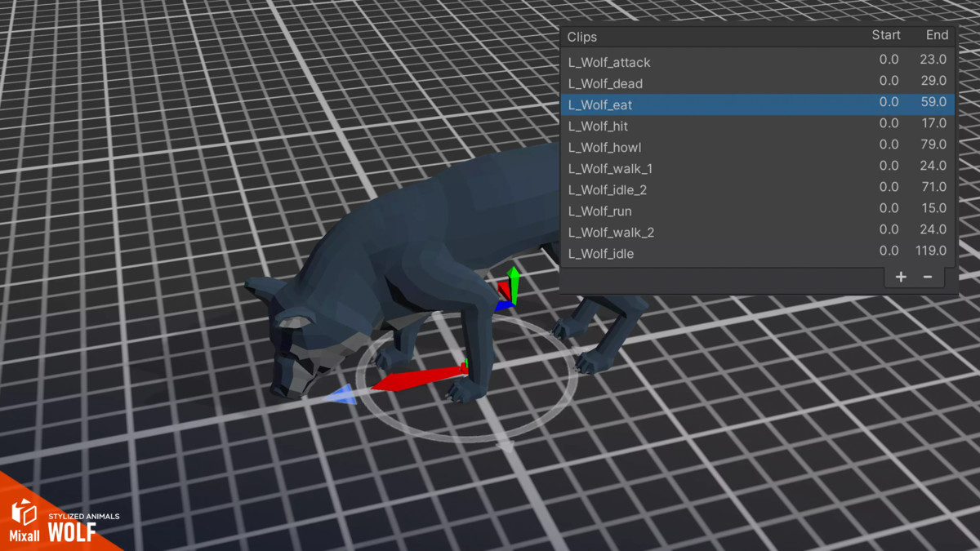
Task: Click the End value 71.0 for L_Wolf_idle_2
Action: tap(933, 187)
